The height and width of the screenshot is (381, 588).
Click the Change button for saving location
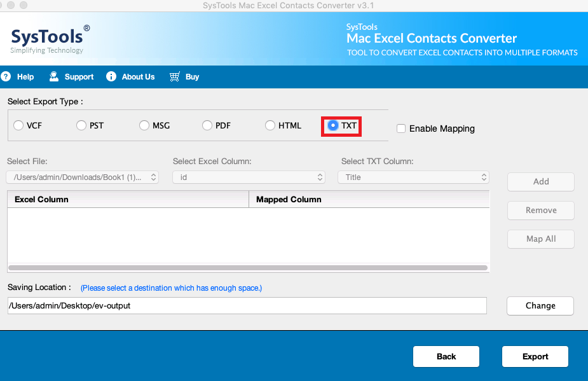(540, 305)
